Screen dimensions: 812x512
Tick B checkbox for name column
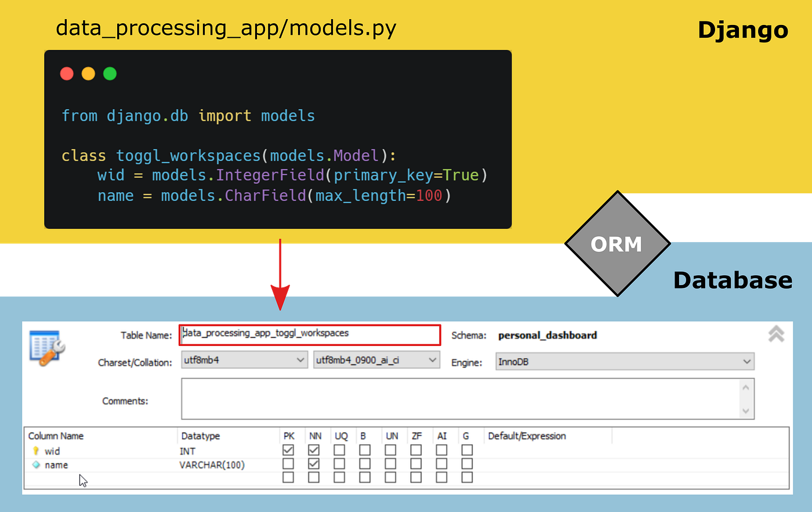click(365, 464)
